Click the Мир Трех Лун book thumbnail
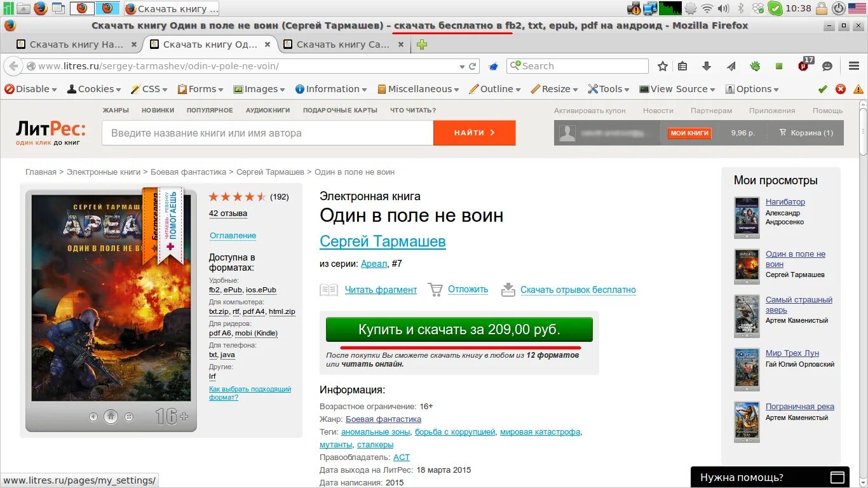This screenshot has width=868, height=488. tap(747, 369)
